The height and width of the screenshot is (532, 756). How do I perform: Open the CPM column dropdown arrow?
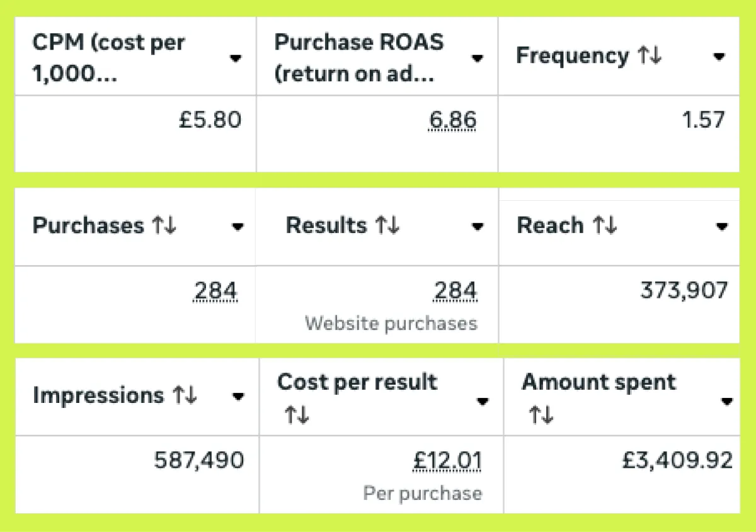coord(236,59)
